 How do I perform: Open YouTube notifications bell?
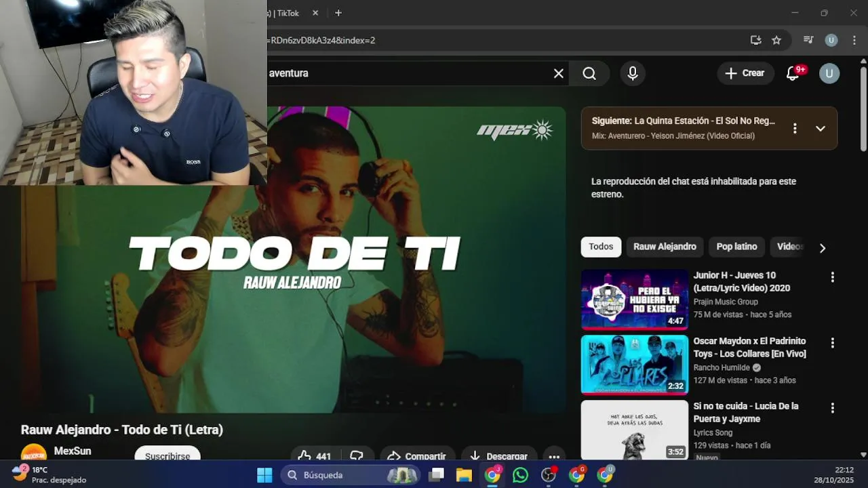tap(793, 73)
